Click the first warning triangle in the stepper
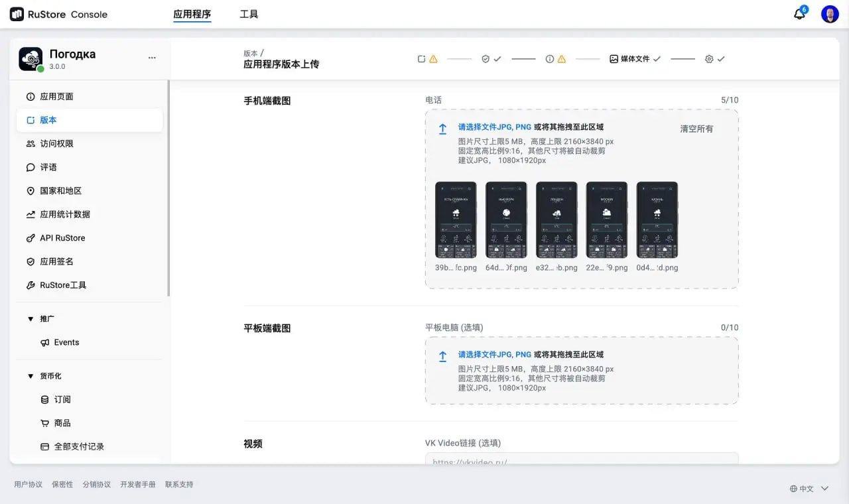The width and height of the screenshot is (849, 504). click(434, 58)
